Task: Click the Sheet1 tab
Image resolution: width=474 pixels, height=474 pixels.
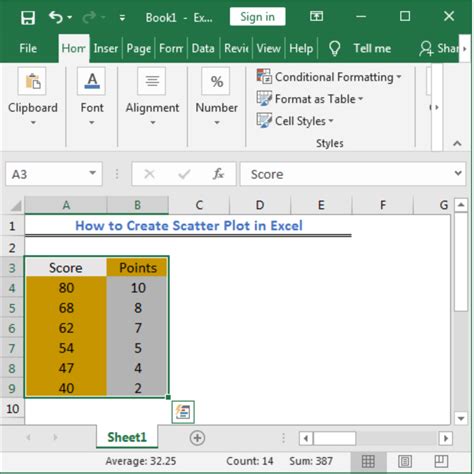Action: click(127, 437)
